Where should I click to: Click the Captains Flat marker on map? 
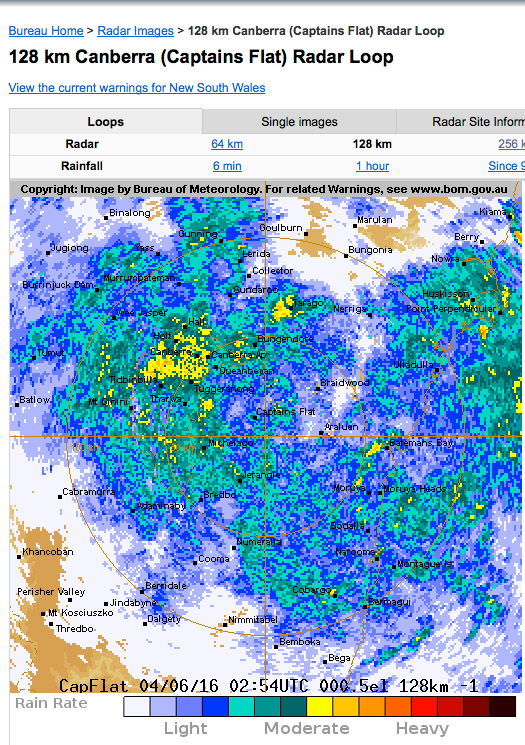[x=255, y=418]
